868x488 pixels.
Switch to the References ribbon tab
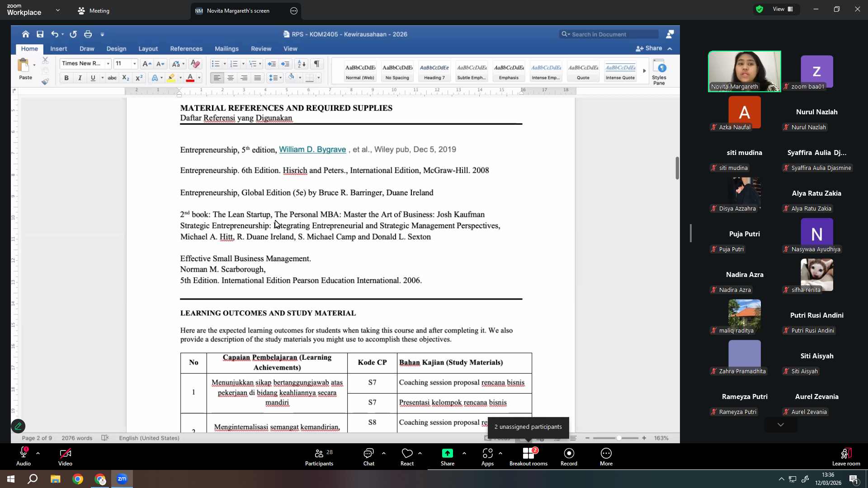tap(186, 49)
